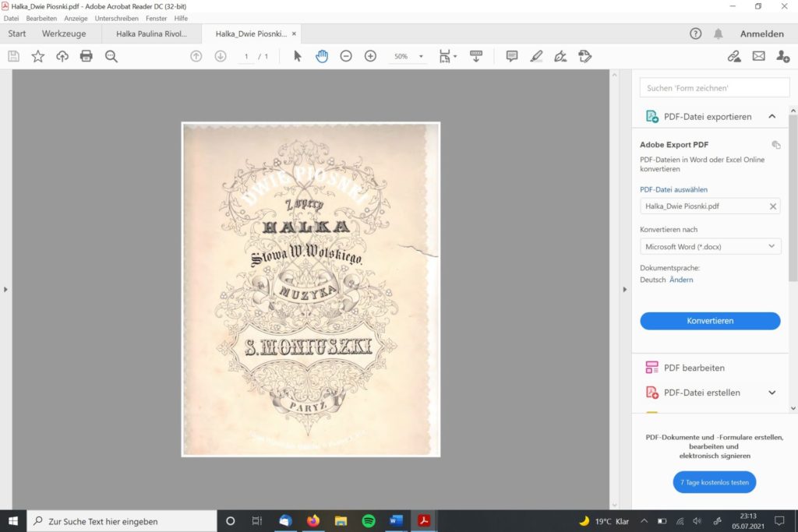This screenshot has width=798, height=532.
Task: Open File Explorer from the taskbar
Action: [x=341, y=521]
